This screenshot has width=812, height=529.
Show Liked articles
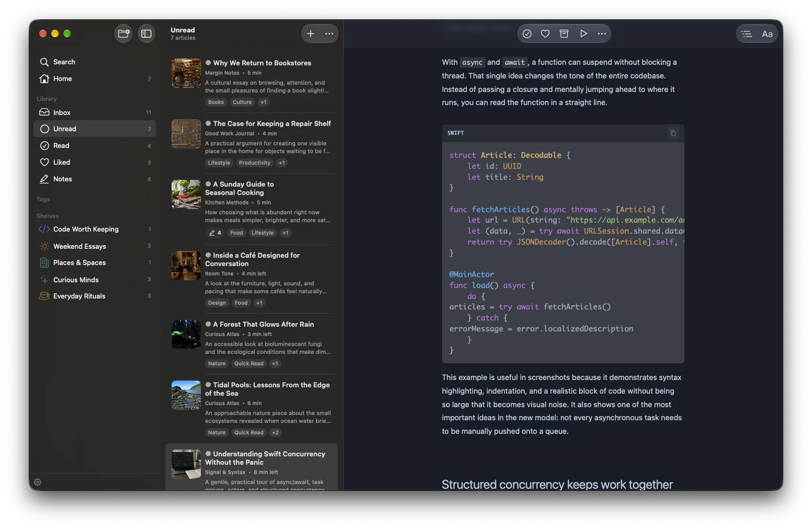coord(95,162)
